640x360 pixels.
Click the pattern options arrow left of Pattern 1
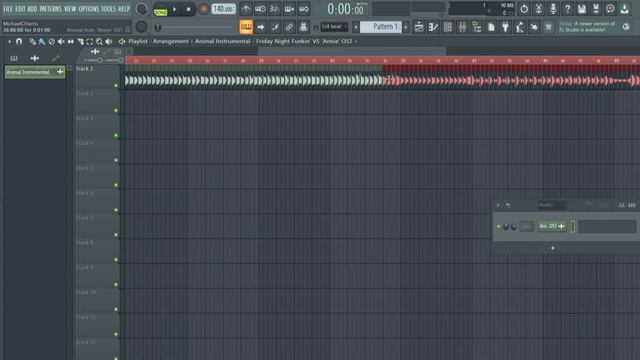coord(356,27)
